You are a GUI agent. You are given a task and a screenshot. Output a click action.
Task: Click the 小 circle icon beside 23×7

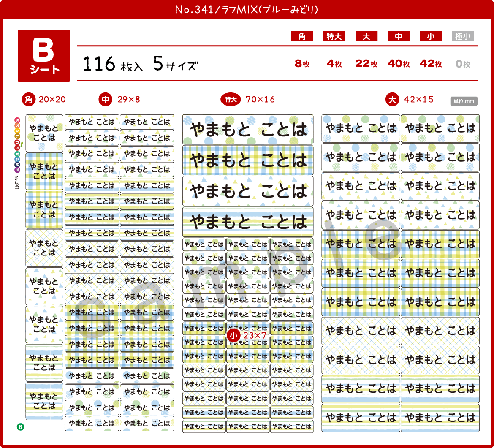pyautogui.click(x=233, y=336)
